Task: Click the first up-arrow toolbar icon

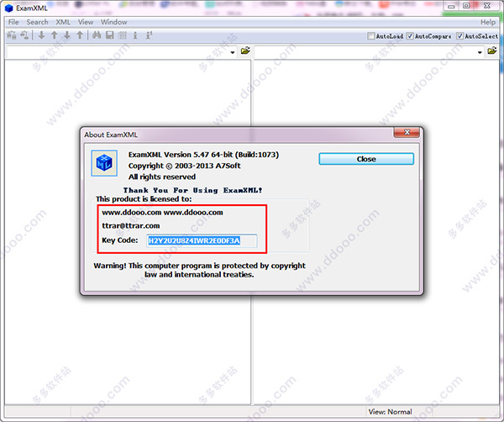Action: coord(55,35)
